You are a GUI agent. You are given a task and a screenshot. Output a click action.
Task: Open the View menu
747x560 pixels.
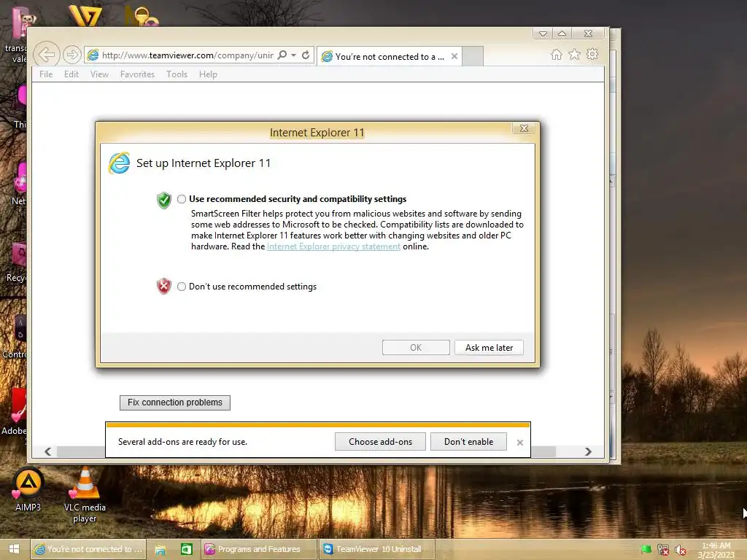coord(99,74)
